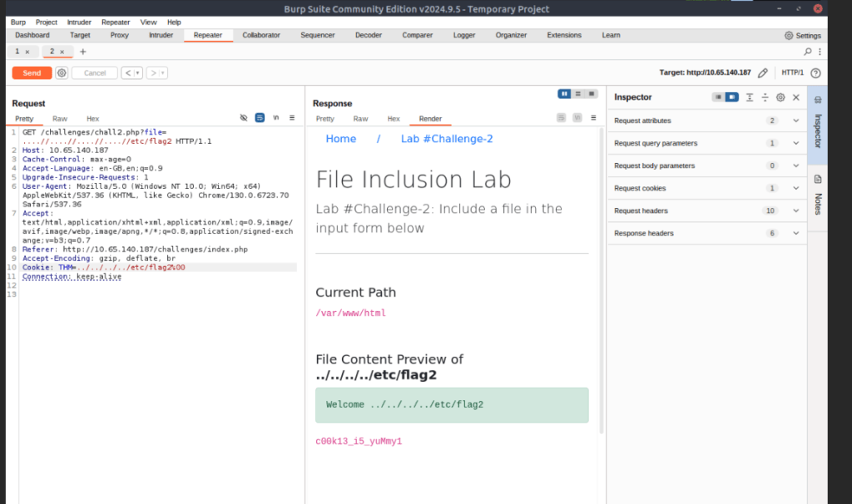Toggle hide non-printable chars in Request

[x=244, y=117]
